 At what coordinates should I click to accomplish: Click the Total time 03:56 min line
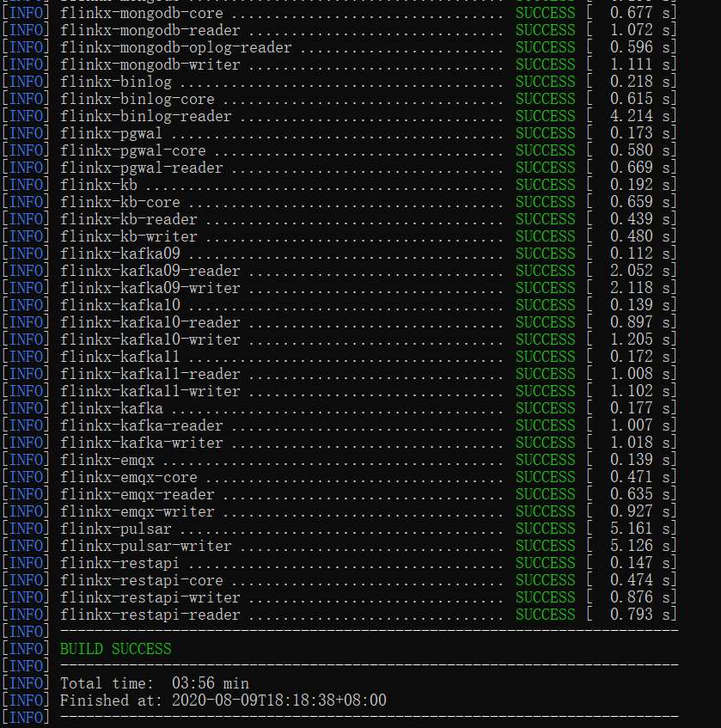point(155,683)
